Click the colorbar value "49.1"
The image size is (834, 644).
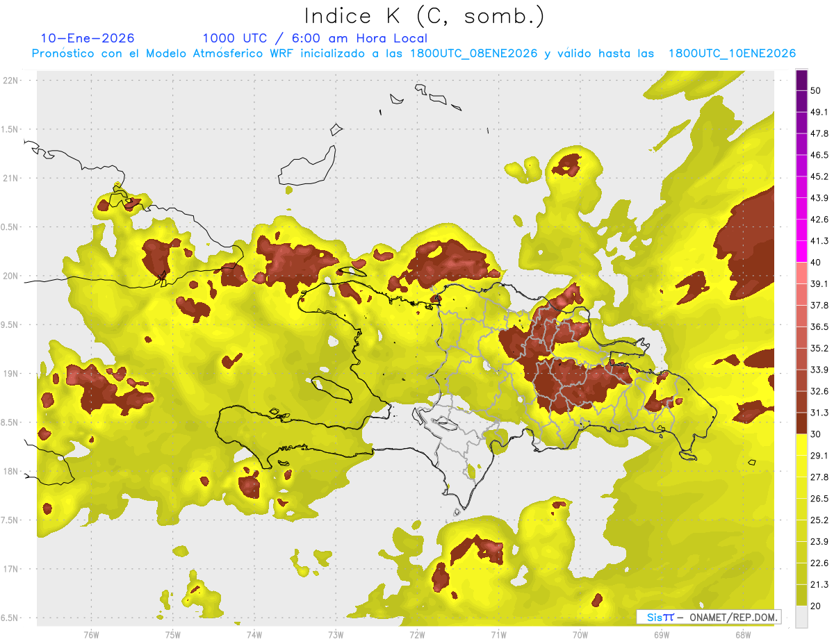point(819,112)
